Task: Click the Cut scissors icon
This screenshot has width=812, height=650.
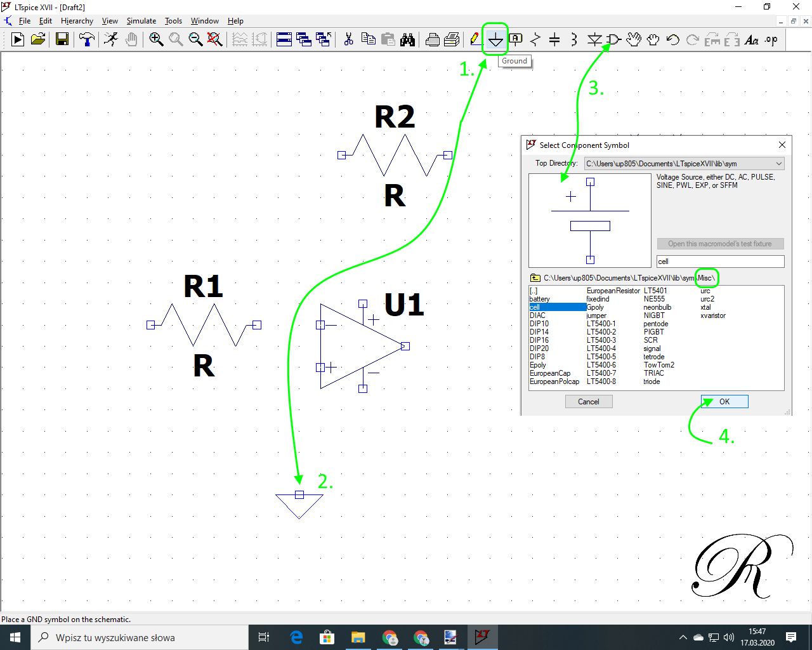Action: coord(348,39)
